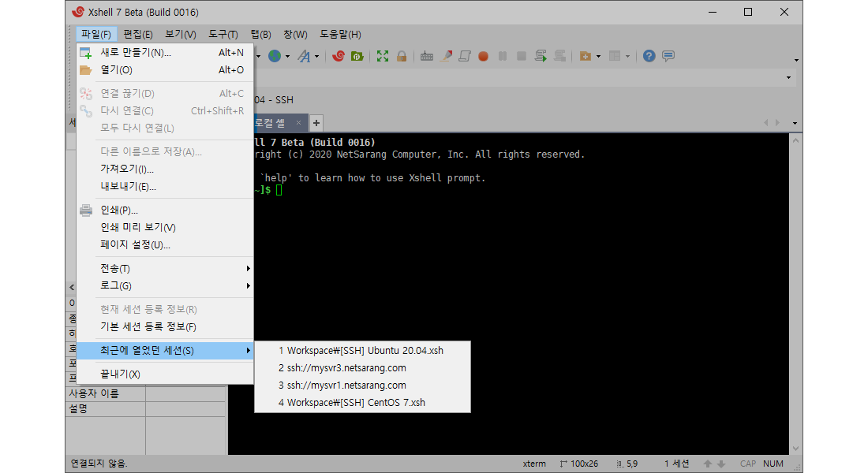Expand 최근에 열었던 세션(S) submenu

coord(165,350)
